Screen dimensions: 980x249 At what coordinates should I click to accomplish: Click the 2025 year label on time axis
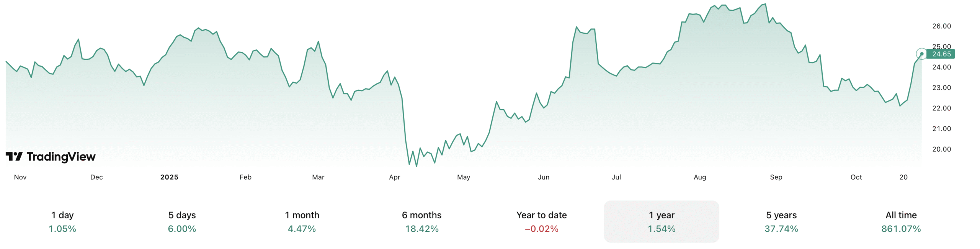click(169, 177)
